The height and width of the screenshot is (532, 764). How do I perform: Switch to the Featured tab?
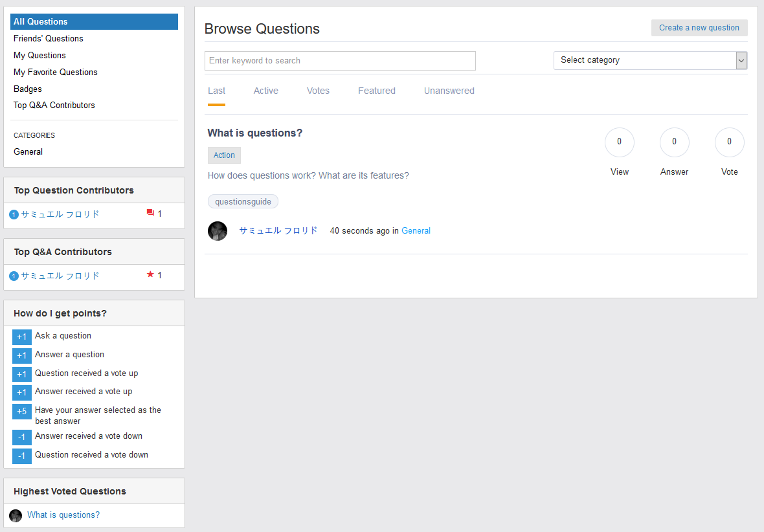click(377, 91)
